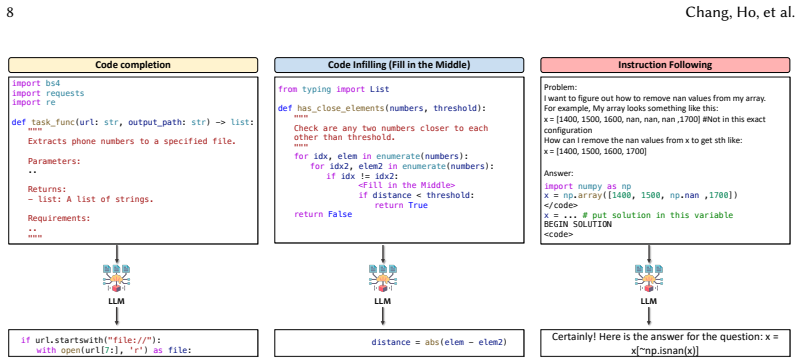
Task: Click 'x = [1400, 1500, 1600, 1700]' line
Action: (595, 152)
